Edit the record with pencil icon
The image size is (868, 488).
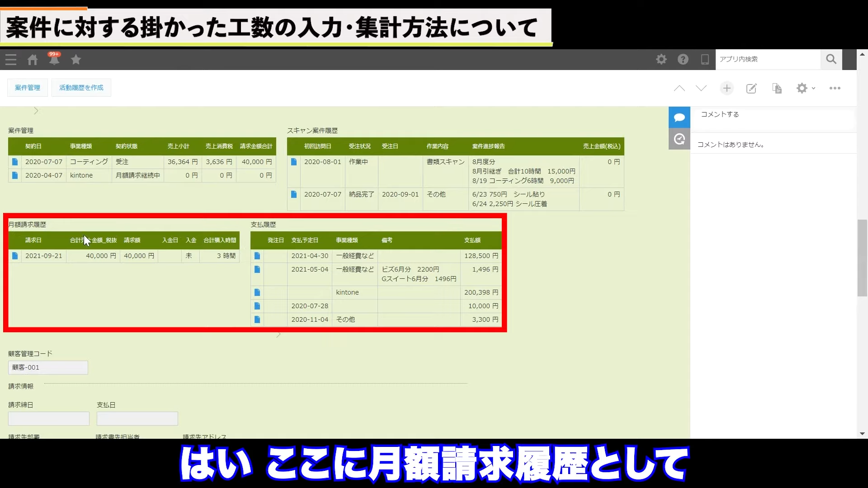pos(751,88)
